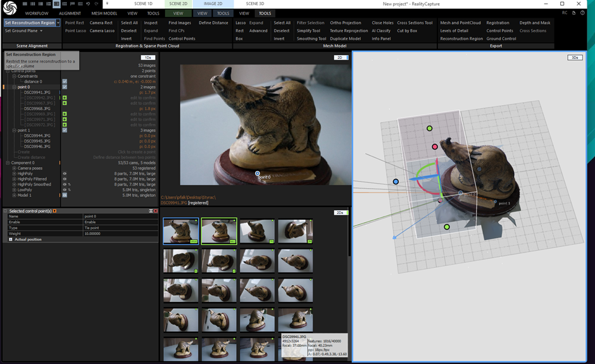Screen dimensions: 595x364
Task: Open the MESH MODEL ribbon tab
Action: point(104,13)
